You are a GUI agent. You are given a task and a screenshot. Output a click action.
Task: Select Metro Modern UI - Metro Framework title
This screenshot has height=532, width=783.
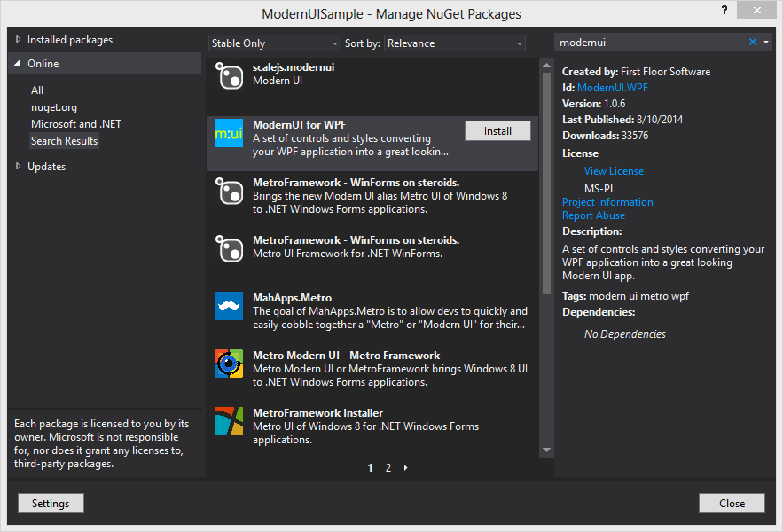coord(347,356)
